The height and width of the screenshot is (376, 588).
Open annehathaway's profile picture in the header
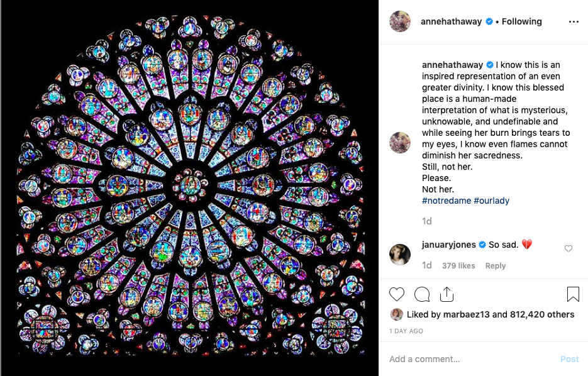coord(400,21)
